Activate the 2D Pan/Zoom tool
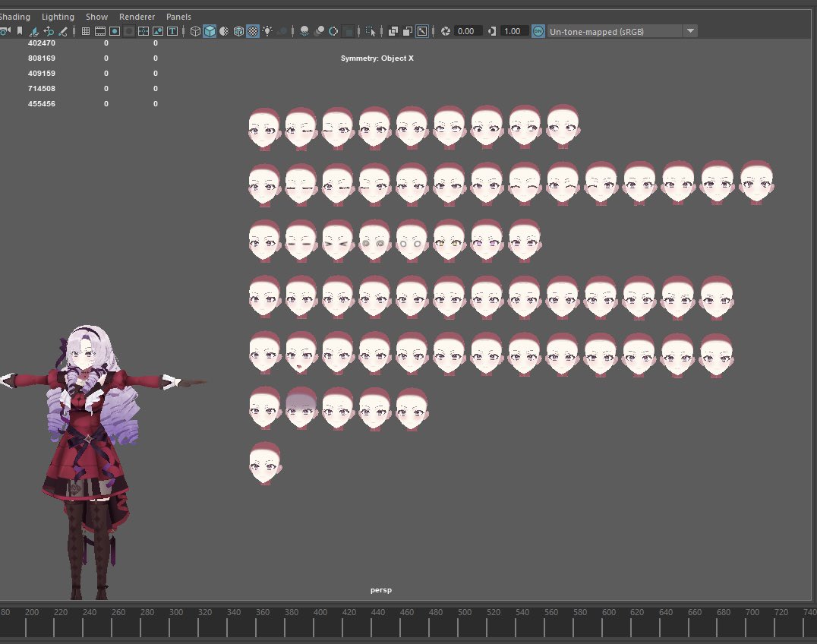 point(49,31)
